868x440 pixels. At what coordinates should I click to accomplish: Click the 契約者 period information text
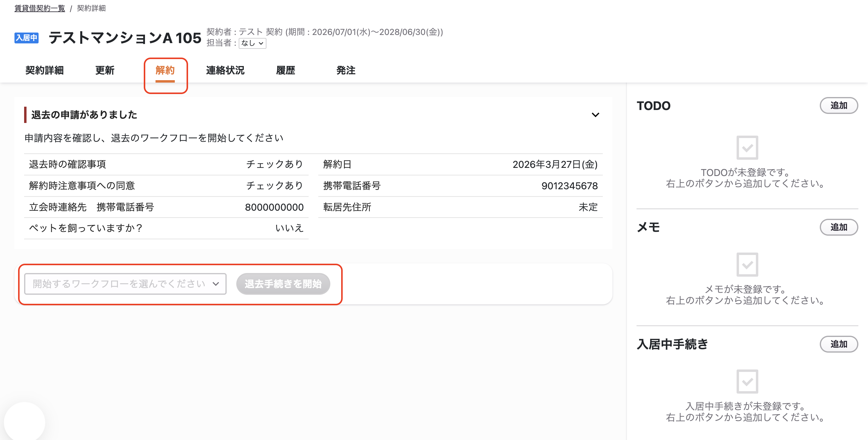pos(325,32)
